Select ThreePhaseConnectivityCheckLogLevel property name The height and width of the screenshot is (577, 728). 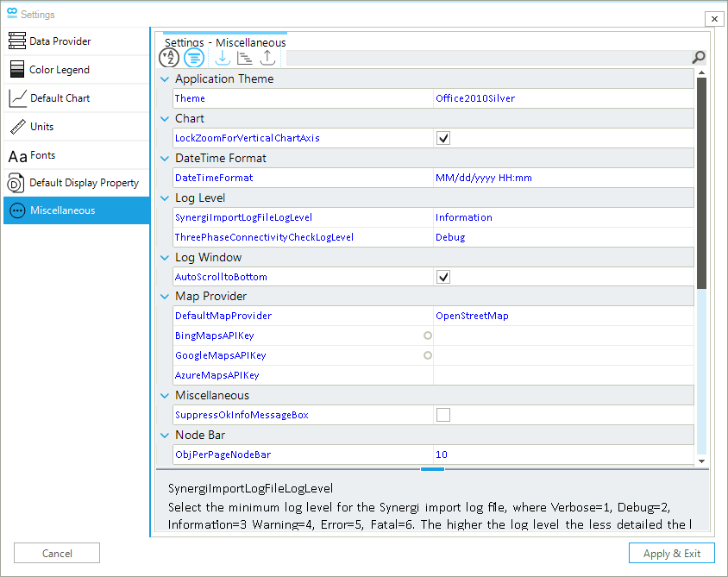tap(264, 237)
